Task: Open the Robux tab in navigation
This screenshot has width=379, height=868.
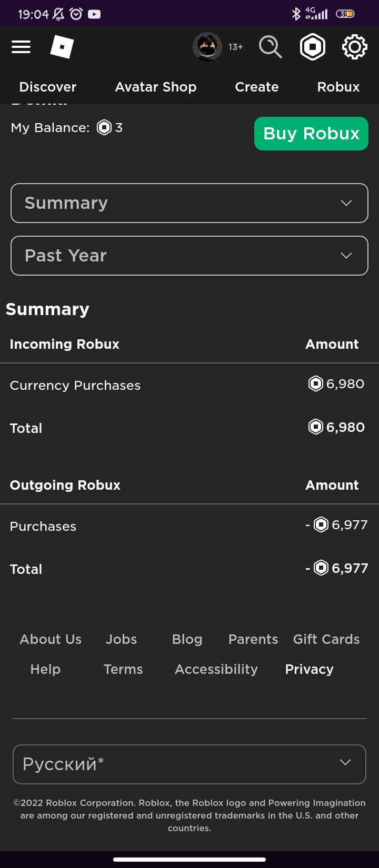Action: [338, 87]
